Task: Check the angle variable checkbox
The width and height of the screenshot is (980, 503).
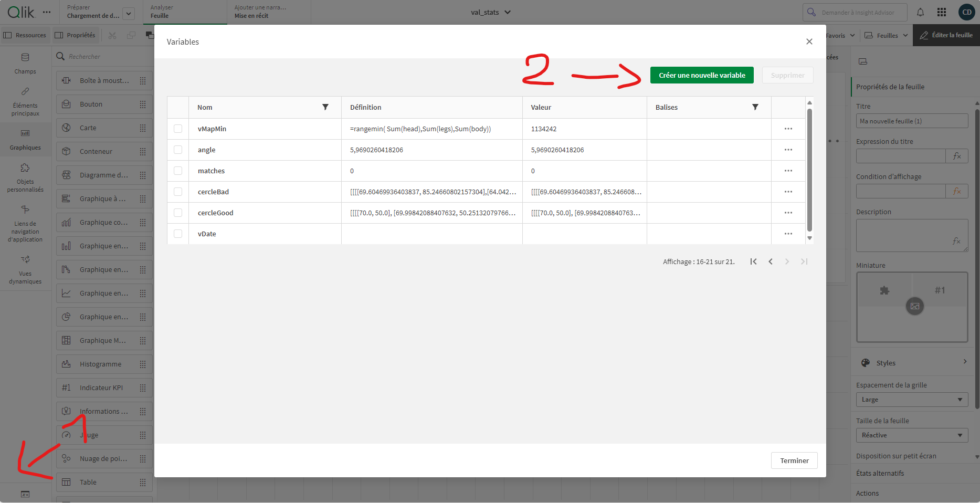Action: 178,150
